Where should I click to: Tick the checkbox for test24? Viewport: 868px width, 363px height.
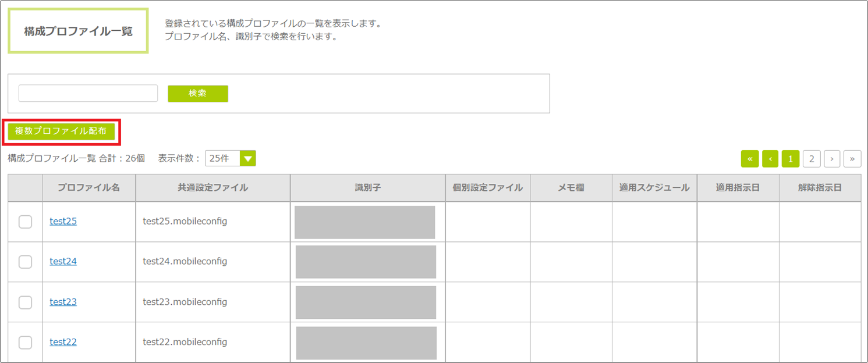(26, 262)
